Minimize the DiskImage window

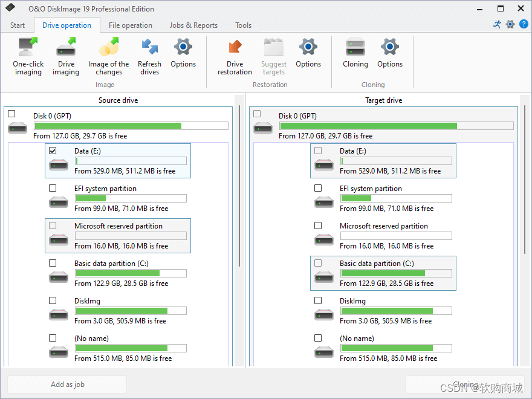pos(480,9)
